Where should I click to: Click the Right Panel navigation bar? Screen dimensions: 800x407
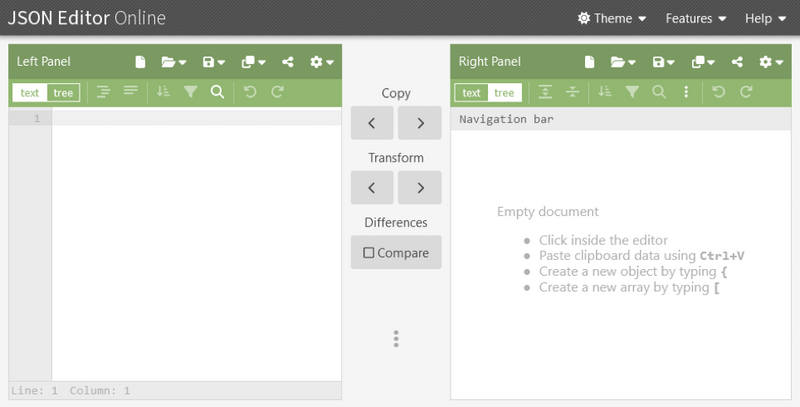point(621,119)
